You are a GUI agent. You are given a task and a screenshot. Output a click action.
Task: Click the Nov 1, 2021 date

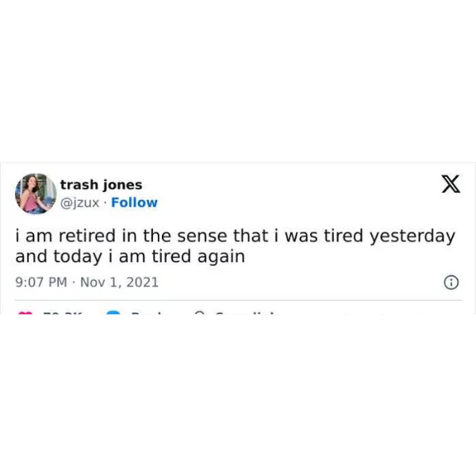(x=119, y=282)
